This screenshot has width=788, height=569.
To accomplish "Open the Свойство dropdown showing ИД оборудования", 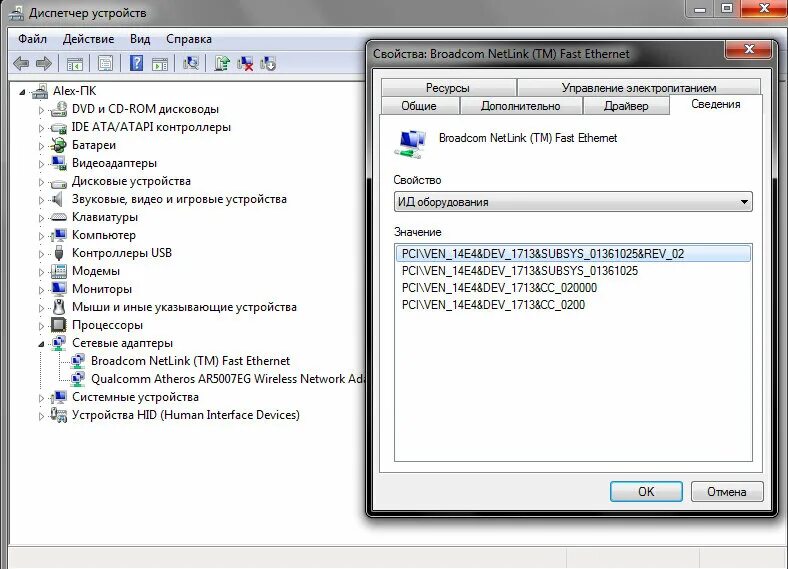I will (x=573, y=202).
